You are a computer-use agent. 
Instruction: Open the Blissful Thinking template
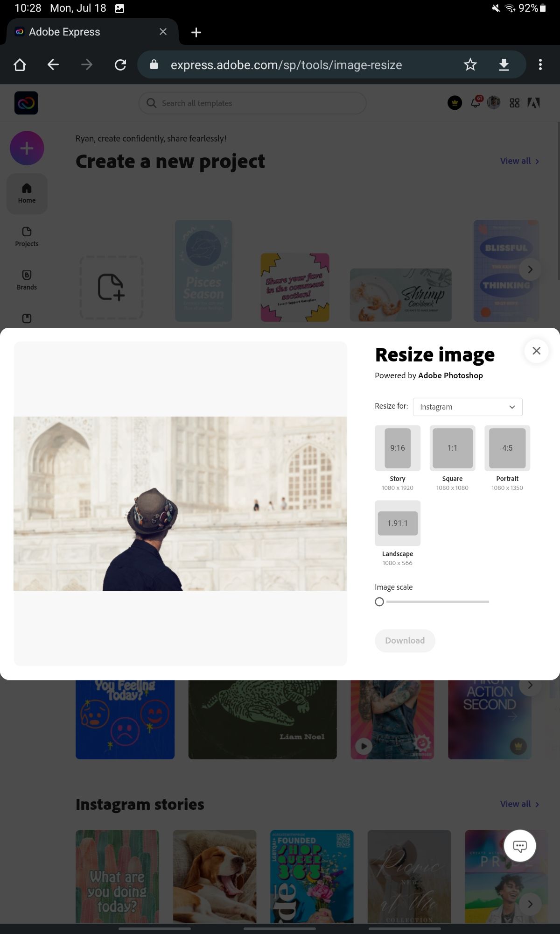pos(506,271)
